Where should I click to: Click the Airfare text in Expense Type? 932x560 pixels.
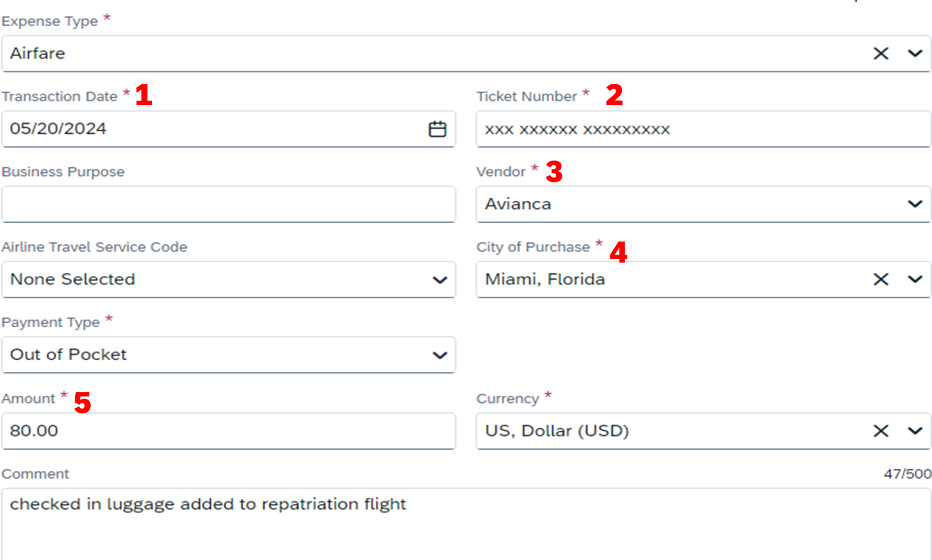point(37,53)
